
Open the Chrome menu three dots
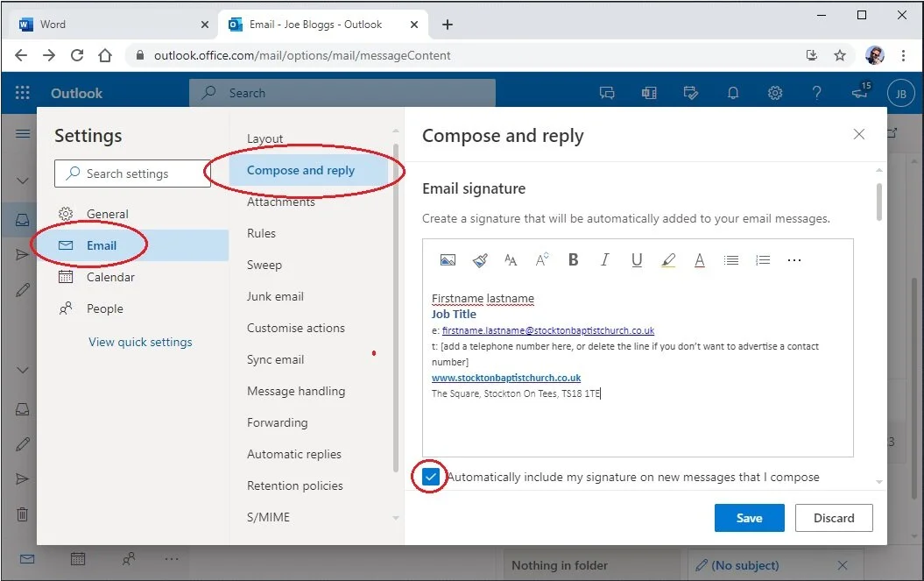[903, 55]
